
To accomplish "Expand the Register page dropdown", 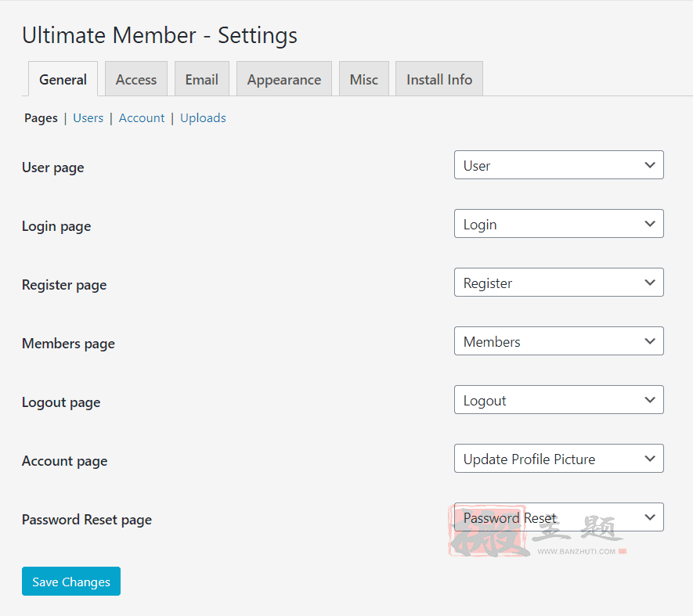I will (558, 283).
